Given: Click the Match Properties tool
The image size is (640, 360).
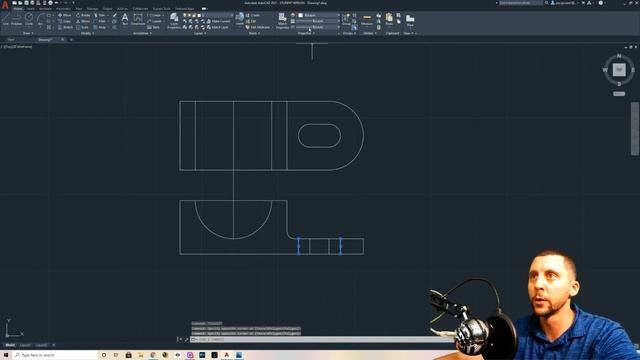Looking at the screenshot, I should 282,20.
